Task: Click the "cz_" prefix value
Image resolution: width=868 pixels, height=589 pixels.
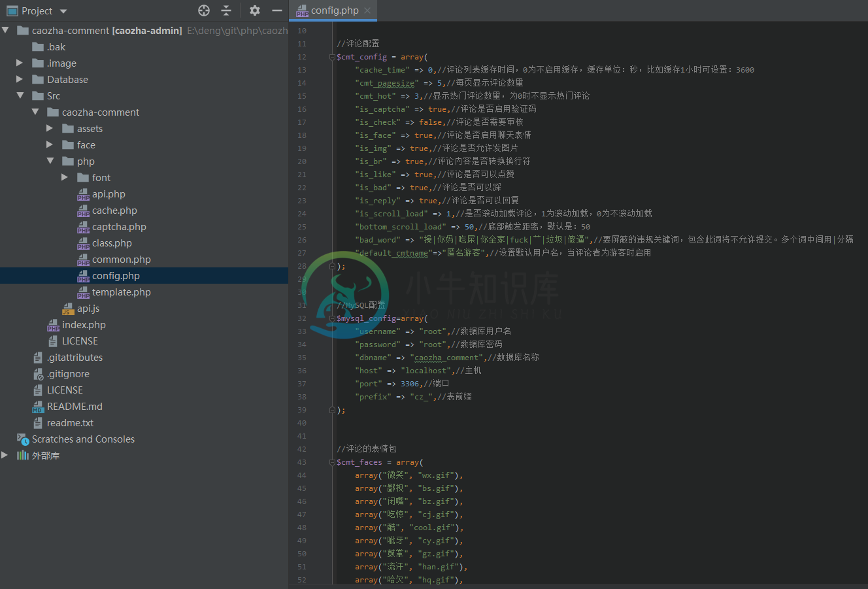Action: coord(423,397)
